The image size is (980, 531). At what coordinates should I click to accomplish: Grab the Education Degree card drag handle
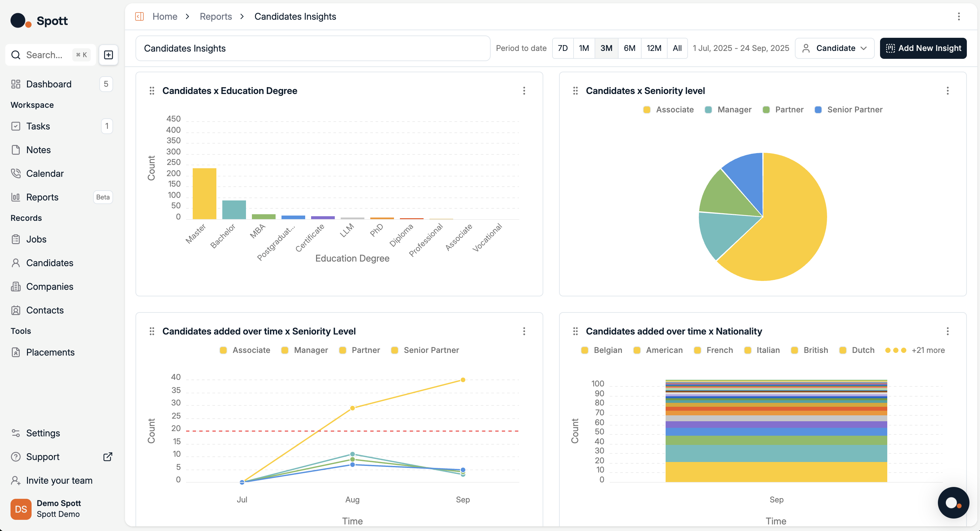pos(152,91)
